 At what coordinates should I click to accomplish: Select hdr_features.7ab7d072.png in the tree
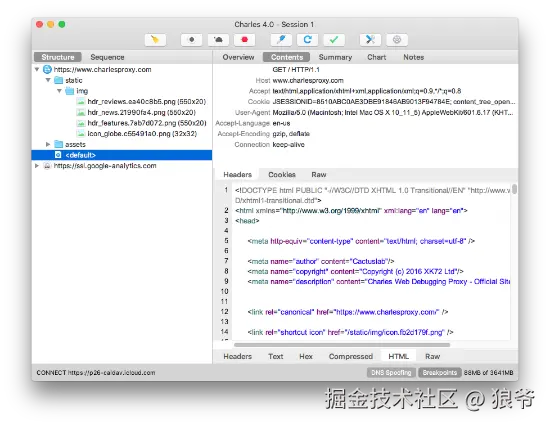pyautogui.click(x=147, y=123)
